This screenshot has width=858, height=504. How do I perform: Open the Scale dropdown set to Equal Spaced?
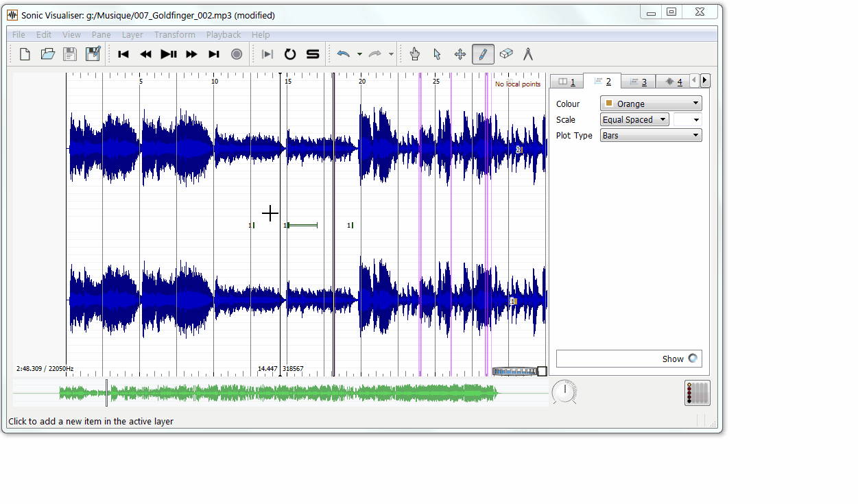634,119
